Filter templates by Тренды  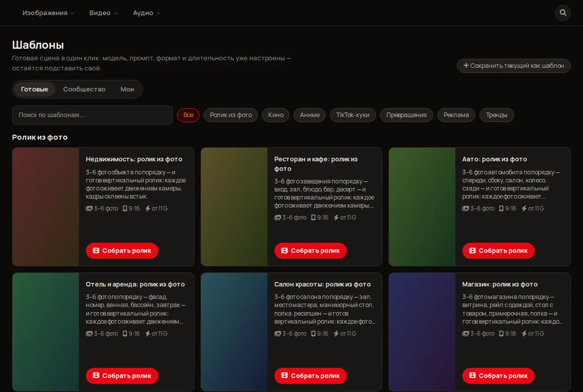497,115
